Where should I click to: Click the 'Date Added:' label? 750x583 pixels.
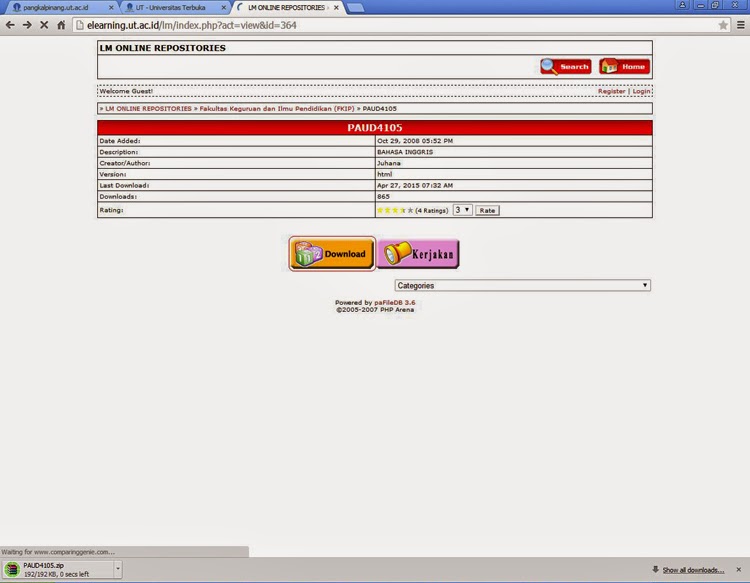(120, 141)
